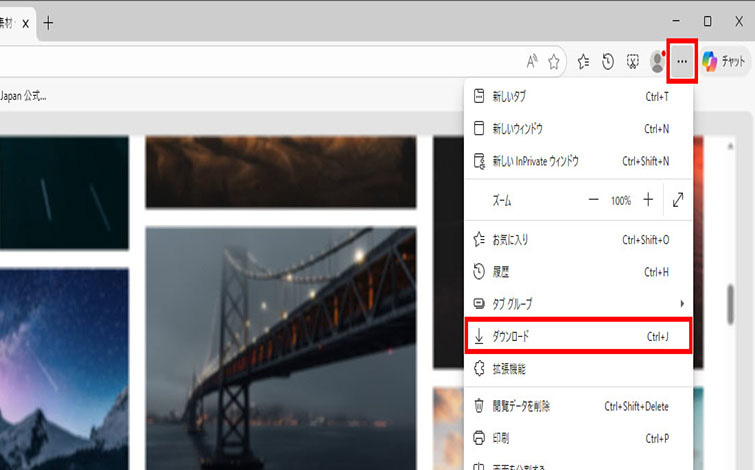Open the Copilot チャット button
This screenshot has width=755, height=470.
click(724, 62)
